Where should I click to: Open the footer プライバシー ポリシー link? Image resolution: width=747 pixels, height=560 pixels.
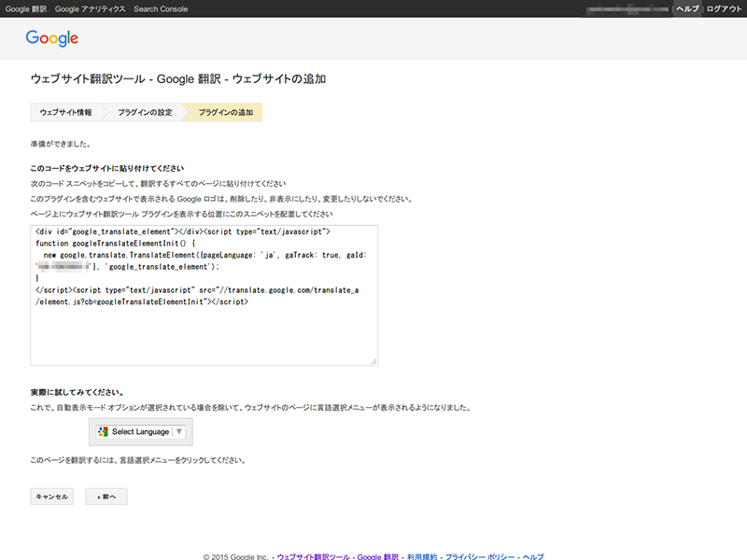[x=480, y=556]
